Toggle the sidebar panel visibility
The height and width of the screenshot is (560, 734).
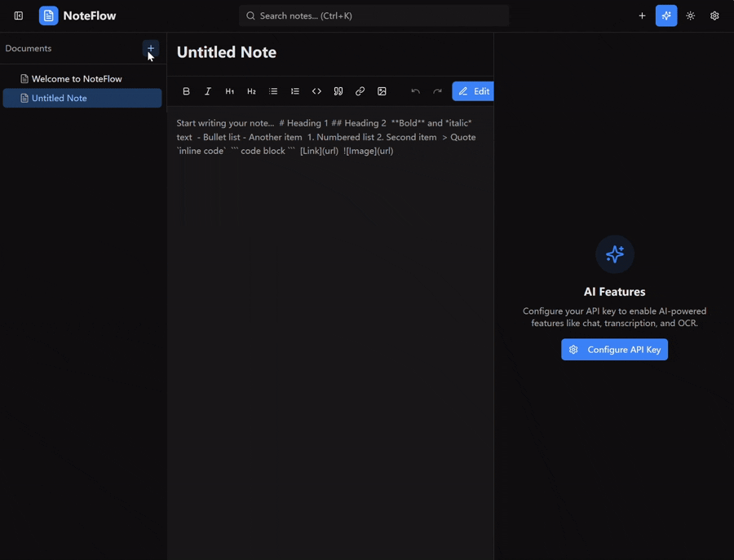(x=19, y=15)
